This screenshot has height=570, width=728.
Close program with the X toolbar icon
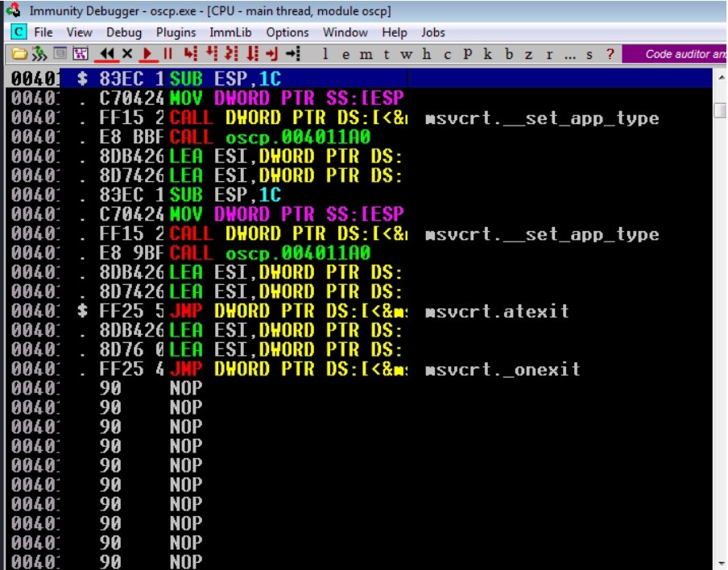point(126,54)
